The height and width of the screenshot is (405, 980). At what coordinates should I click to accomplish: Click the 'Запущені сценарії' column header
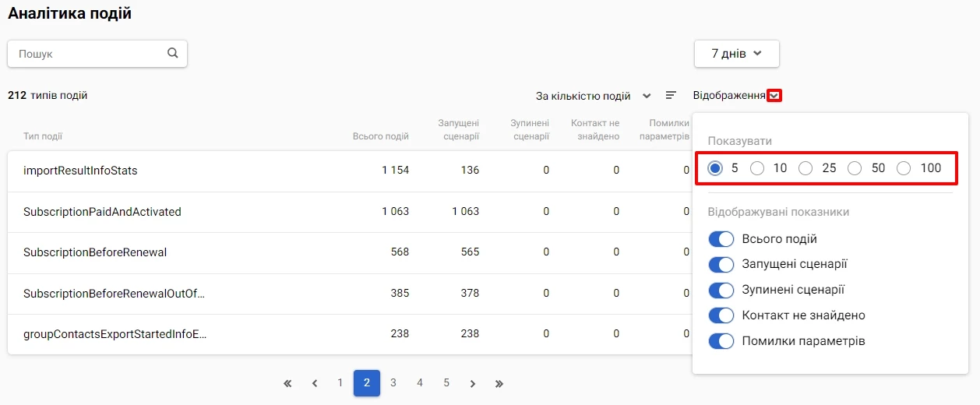(x=459, y=130)
